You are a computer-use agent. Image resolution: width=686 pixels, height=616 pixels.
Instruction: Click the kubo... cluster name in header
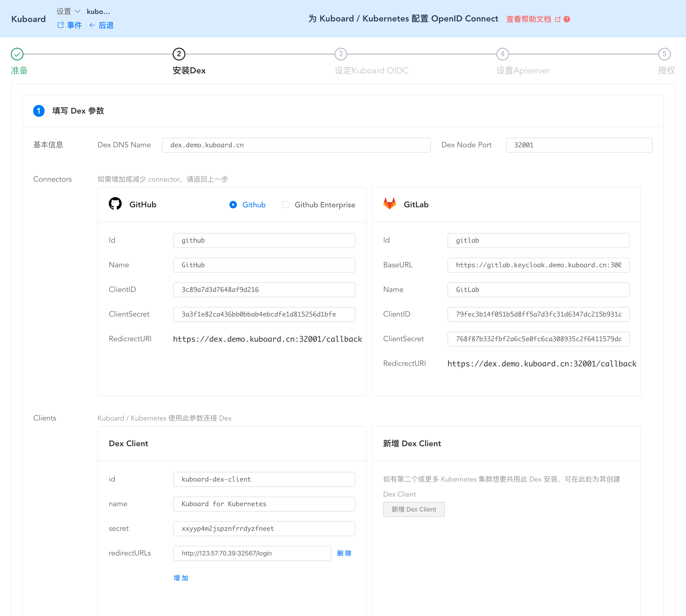(x=98, y=12)
